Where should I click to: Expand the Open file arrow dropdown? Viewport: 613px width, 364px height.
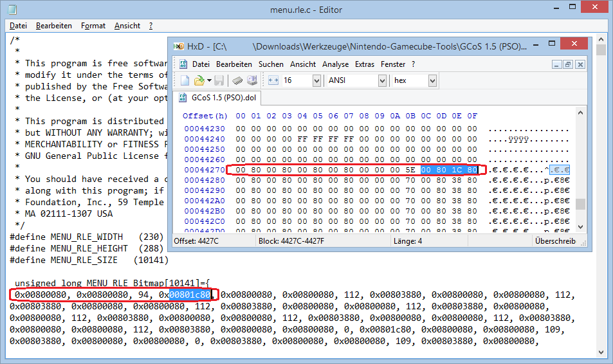click(x=208, y=80)
